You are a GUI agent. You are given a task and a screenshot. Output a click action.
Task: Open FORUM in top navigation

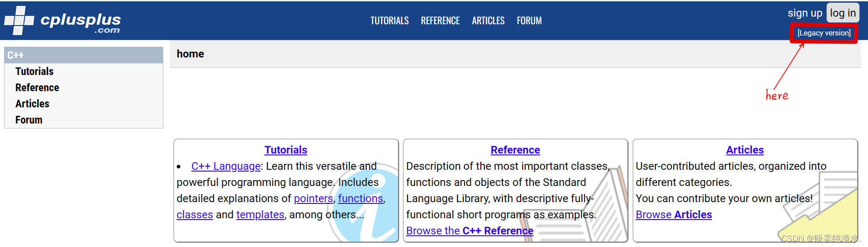coord(529,21)
